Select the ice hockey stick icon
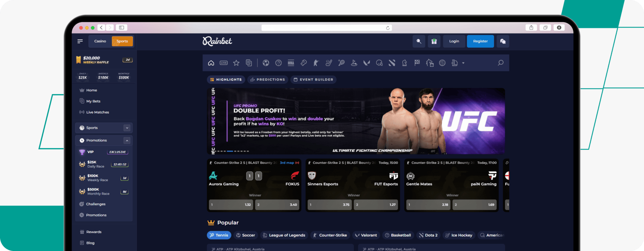The image size is (644, 251). tap(329, 63)
